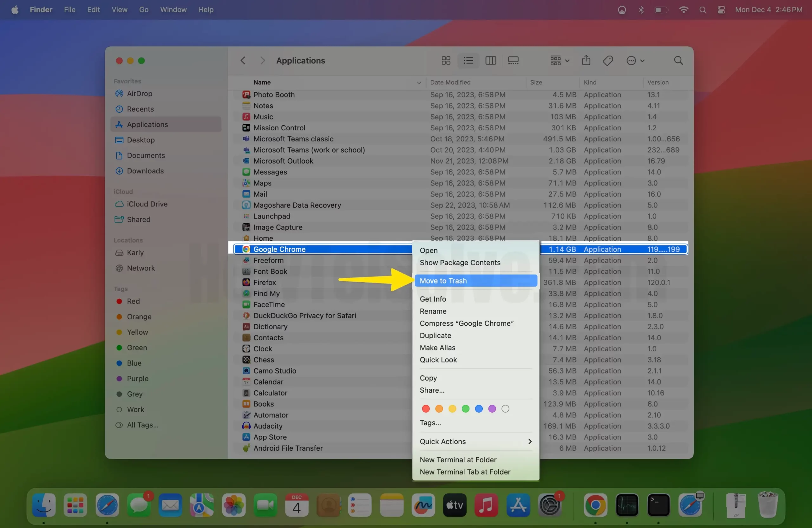Select the Android File Transfer icon
Viewport: 812px width, 528px height.
[246, 448]
